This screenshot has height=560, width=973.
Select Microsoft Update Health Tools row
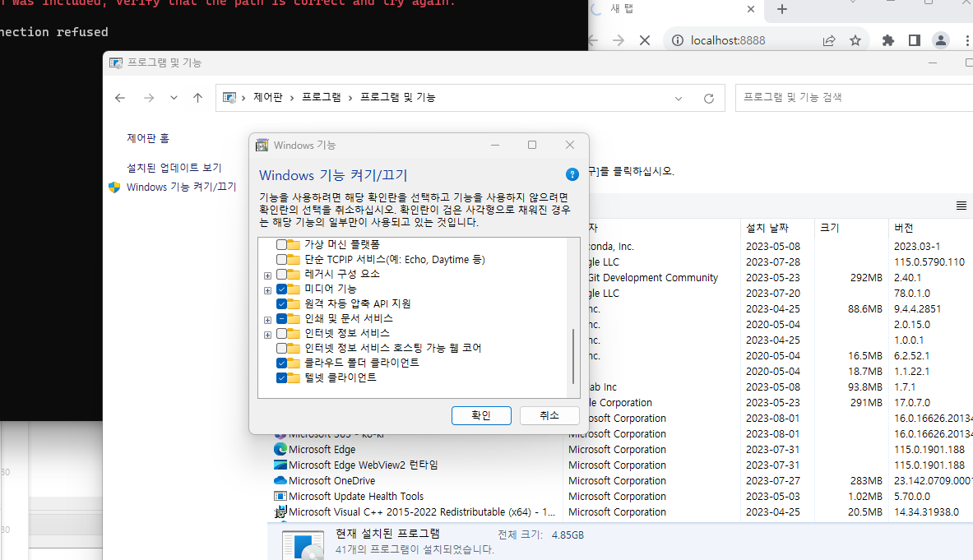(623, 496)
